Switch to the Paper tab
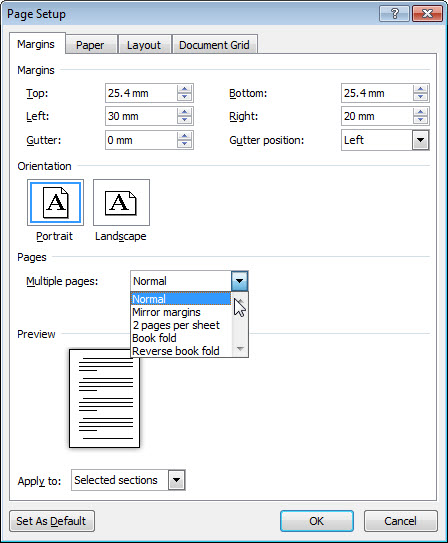This screenshot has height=543, width=448. (x=90, y=45)
